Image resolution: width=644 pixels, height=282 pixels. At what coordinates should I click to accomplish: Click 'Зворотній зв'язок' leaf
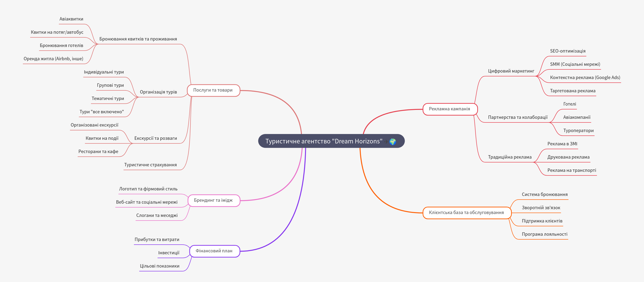click(541, 208)
